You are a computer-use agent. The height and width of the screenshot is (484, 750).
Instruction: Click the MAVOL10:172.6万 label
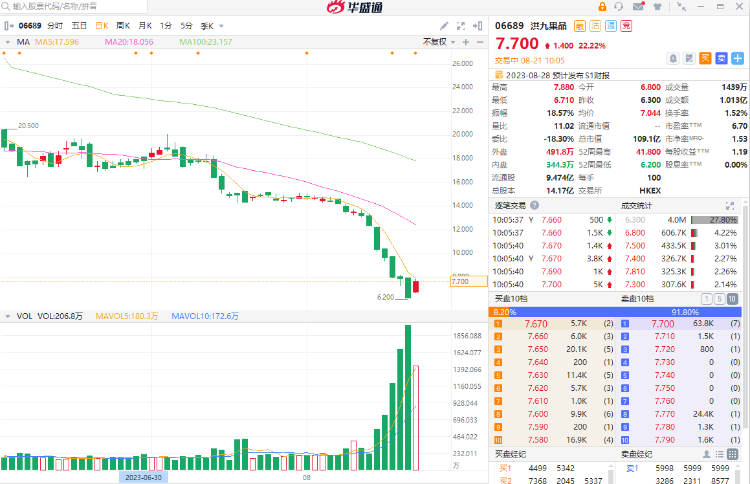(x=205, y=316)
